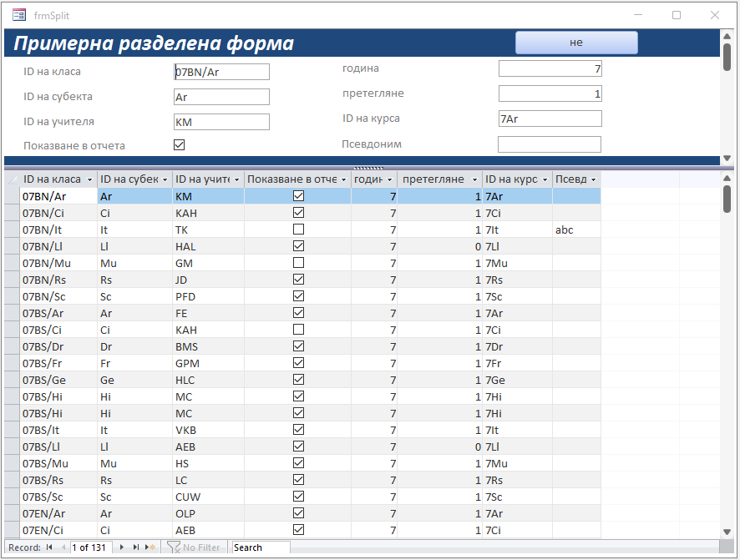Click into the Search box in record bar

pyautogui.click(x=261, y=547)
